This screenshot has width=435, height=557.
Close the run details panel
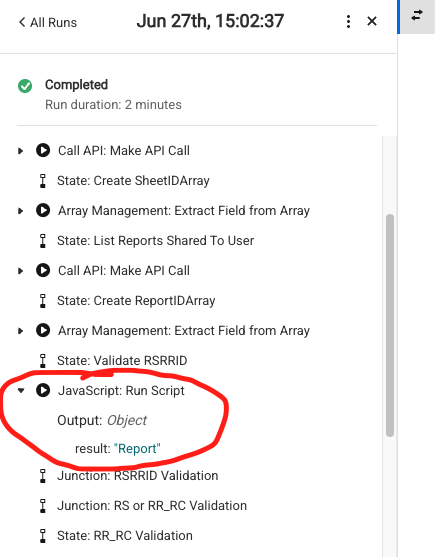pos(372,22)
